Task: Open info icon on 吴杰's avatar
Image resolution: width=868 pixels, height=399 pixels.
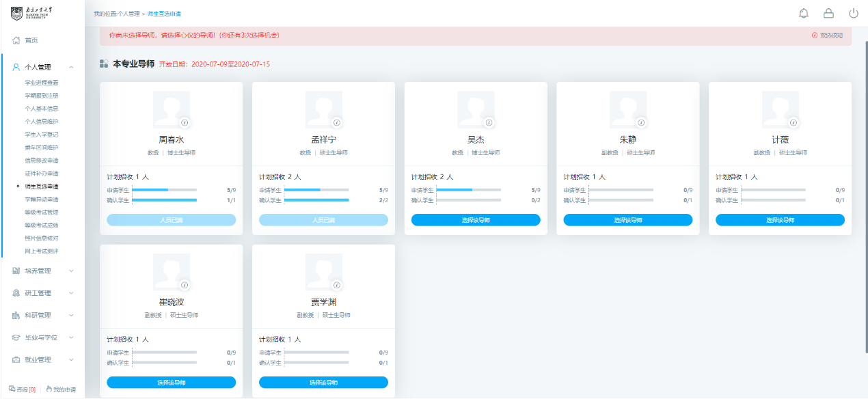Action: point(489,122)
